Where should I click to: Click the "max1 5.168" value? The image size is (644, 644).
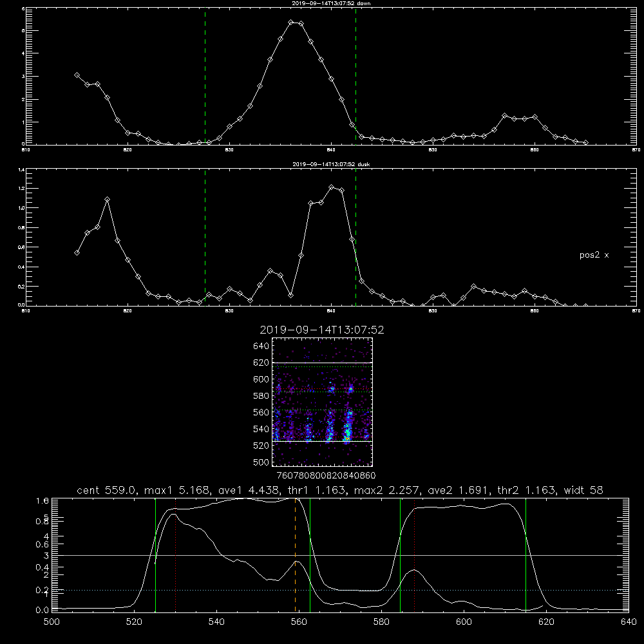[x=177, y=490]
